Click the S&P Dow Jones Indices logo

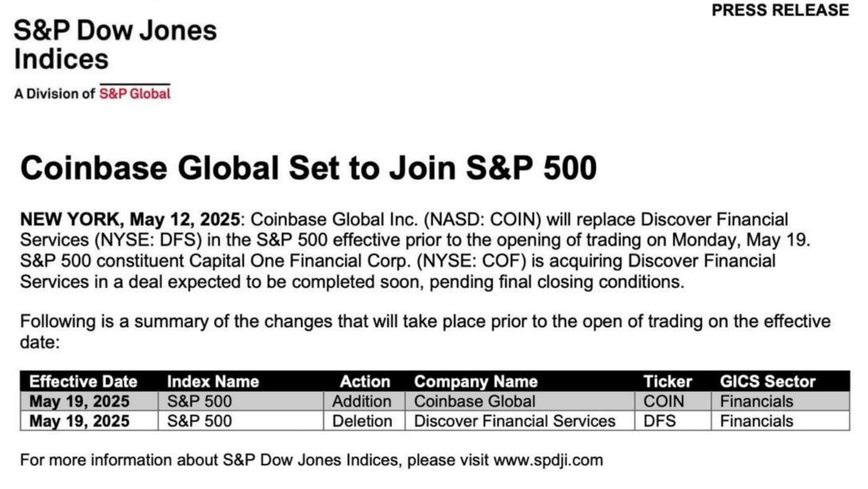pyautogui.click(x=115, y=45)
